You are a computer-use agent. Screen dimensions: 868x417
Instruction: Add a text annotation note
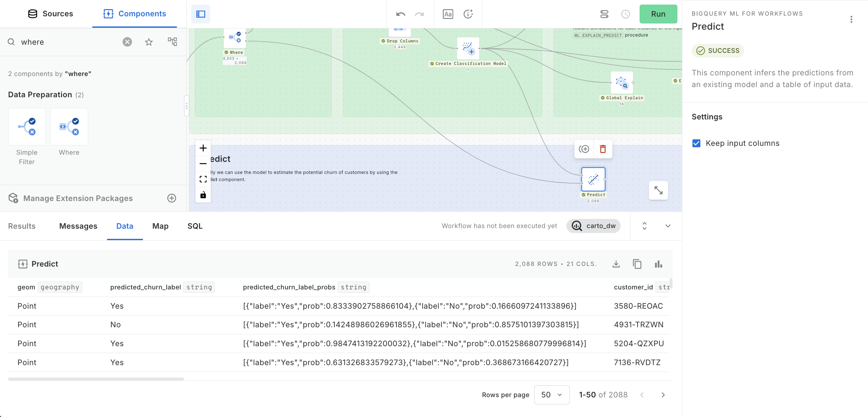click(448, 14)
